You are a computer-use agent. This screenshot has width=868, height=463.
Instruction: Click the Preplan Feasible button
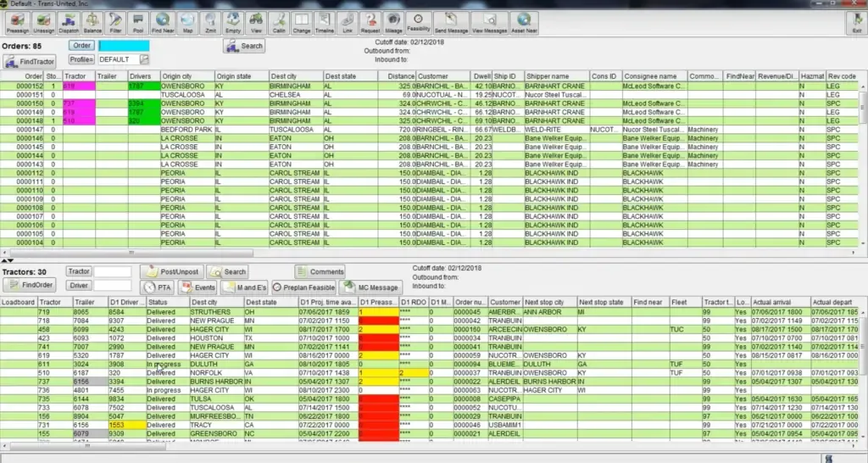[x=303, y=287]
